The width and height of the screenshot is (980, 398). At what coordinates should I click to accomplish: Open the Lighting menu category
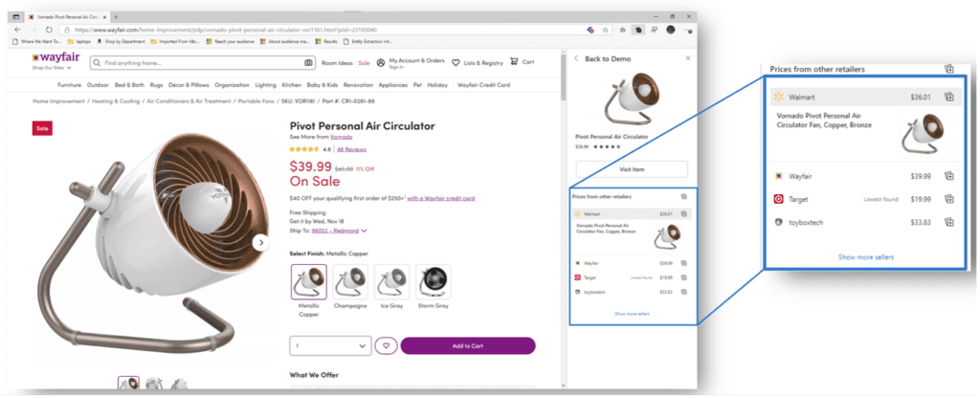266,85
